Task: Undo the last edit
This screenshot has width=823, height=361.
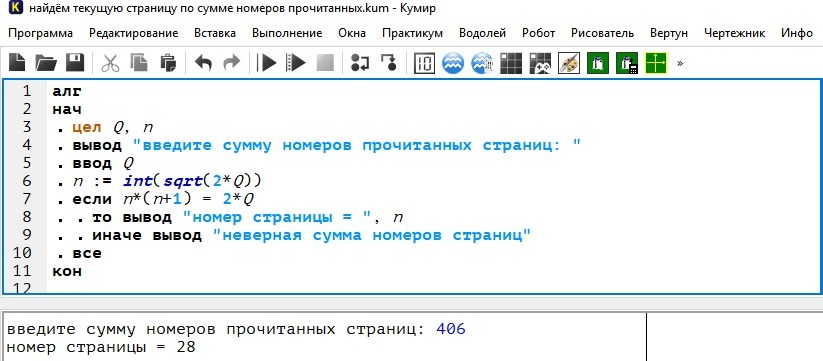Action: pyautogui.click(x=203, y=63)
